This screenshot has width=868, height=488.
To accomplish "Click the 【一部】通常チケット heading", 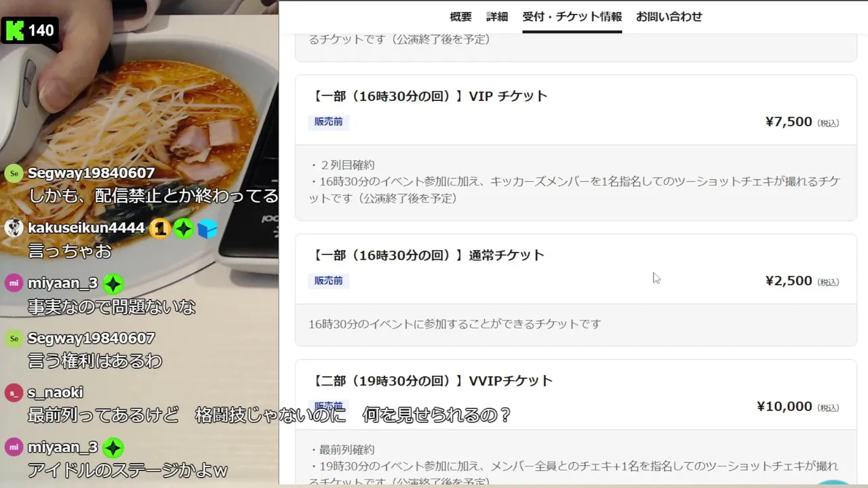I will point(427,256).
